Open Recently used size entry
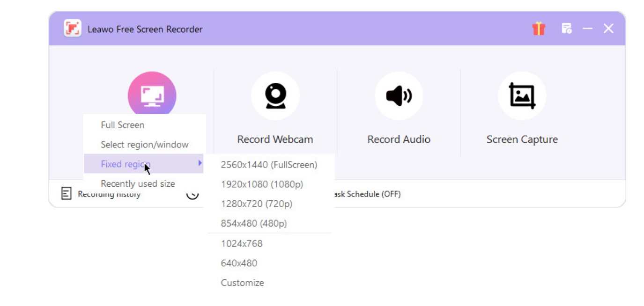644x306 pixels. [138, 184]
